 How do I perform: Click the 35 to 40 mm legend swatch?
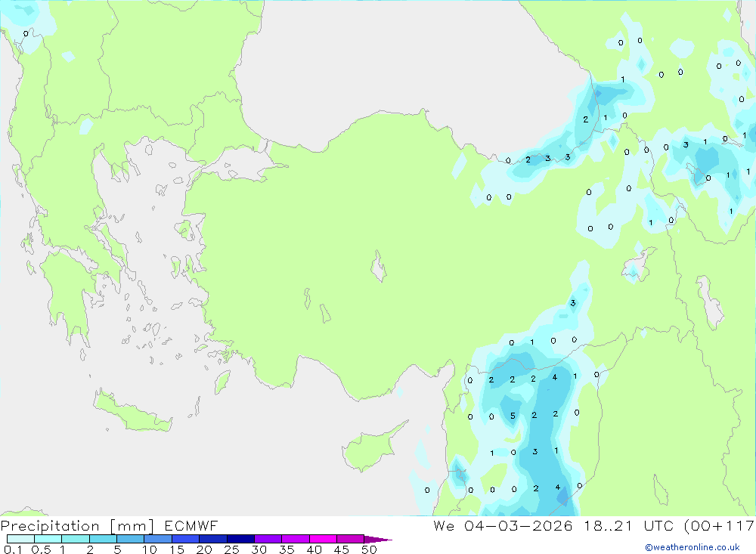(296, 539)
